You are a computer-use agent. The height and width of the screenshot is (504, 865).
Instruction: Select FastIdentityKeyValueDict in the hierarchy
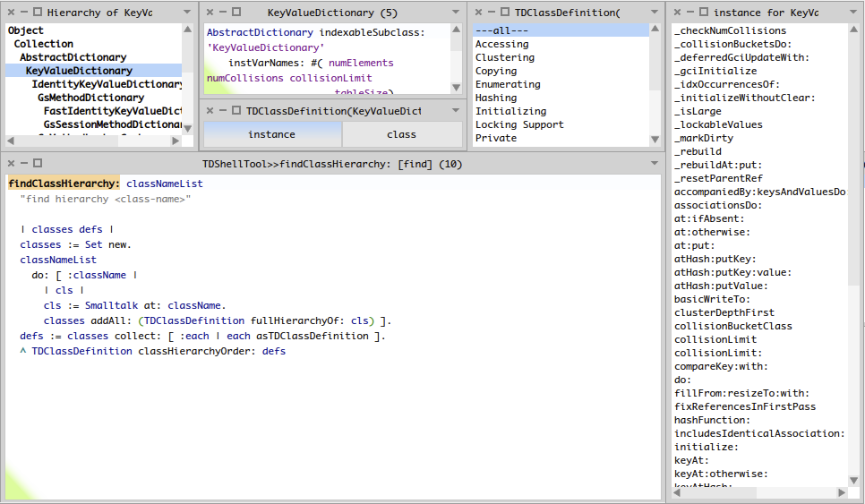tap(94, 111)
